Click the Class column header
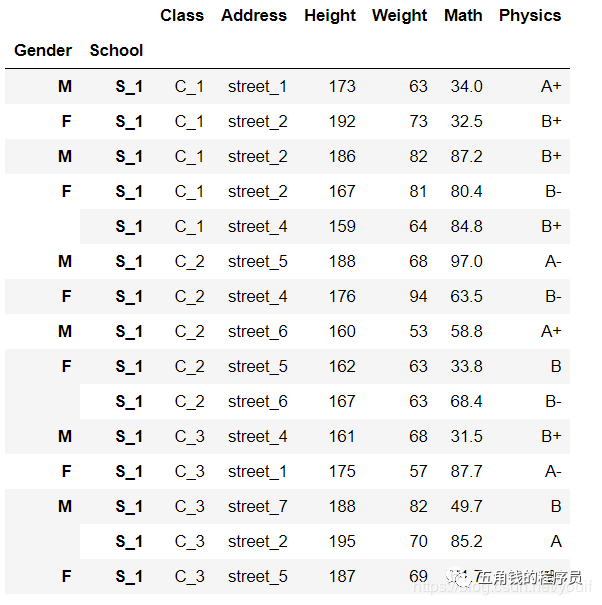Screen dimensions: 602x605 tap(181, 16)
